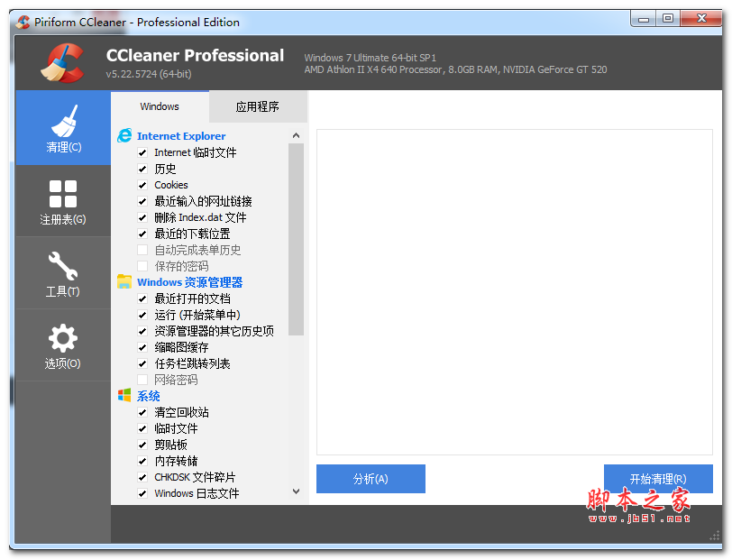This screenshot has height=560, width=732.
Task: Uncheck Internet 临时文件 checkbox
Action: (x=142, y=152)
